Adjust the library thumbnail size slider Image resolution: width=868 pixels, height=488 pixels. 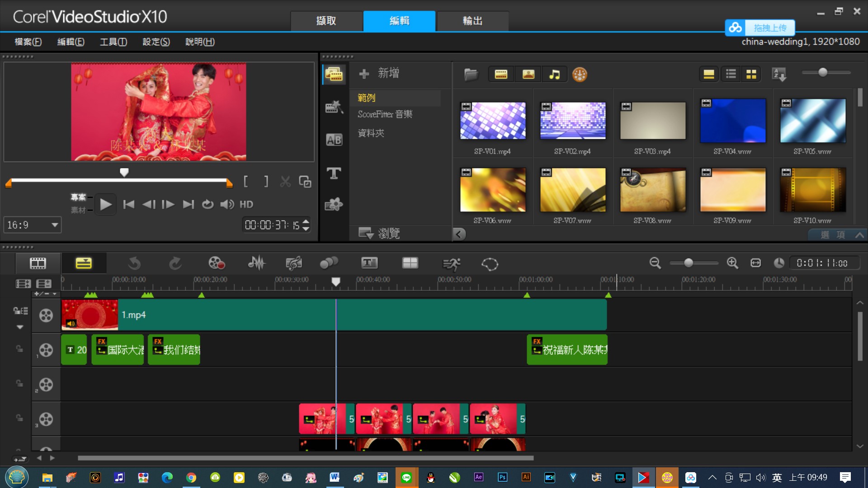(823, 72)
